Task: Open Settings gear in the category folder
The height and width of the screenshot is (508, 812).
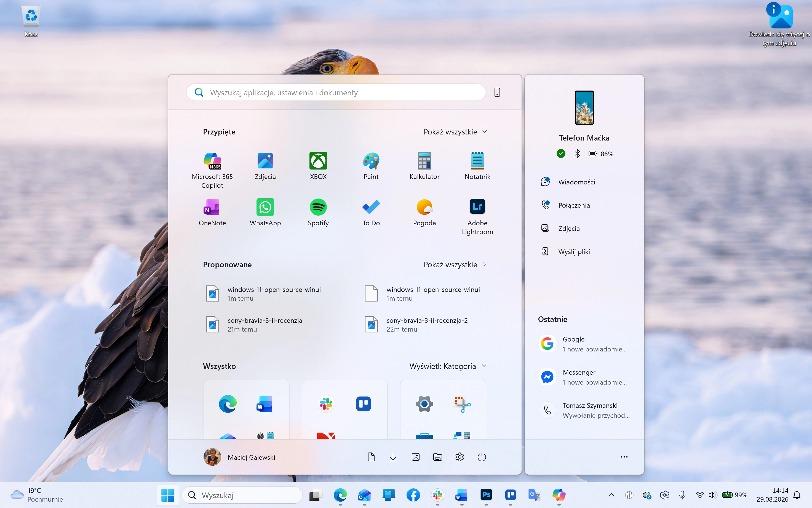Action: [x=424, y=404]
